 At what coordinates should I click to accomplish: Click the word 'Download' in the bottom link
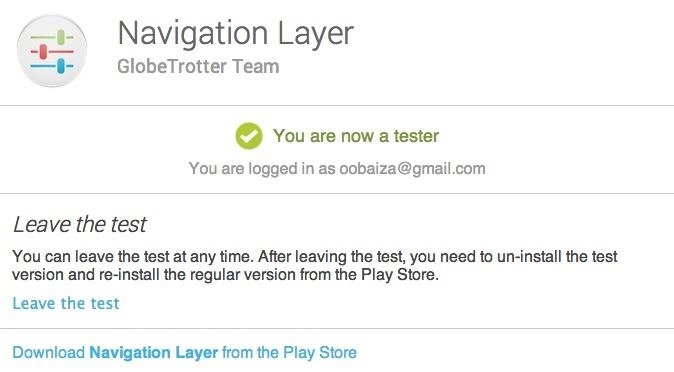(x=49, y=352)
